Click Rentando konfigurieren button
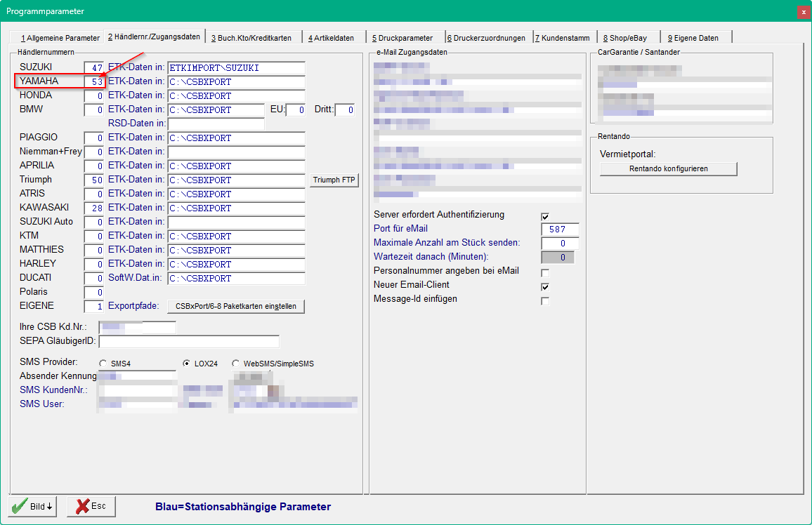812x525 pixels. [668, 168]
